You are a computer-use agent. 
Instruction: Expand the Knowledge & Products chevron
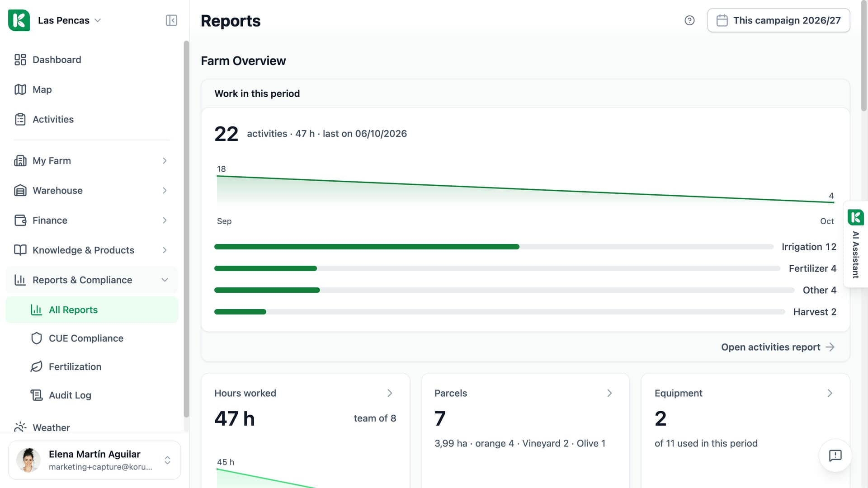point(165,250)
